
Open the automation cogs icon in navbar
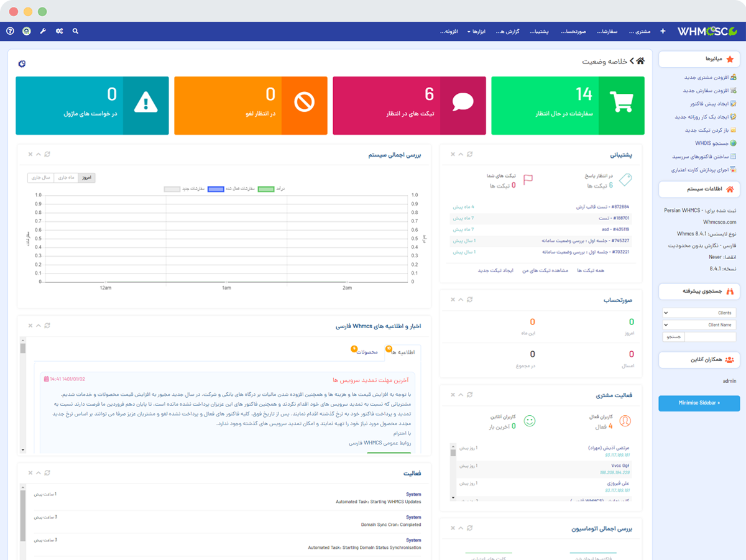pyautogui.click(x=59, y=31)
